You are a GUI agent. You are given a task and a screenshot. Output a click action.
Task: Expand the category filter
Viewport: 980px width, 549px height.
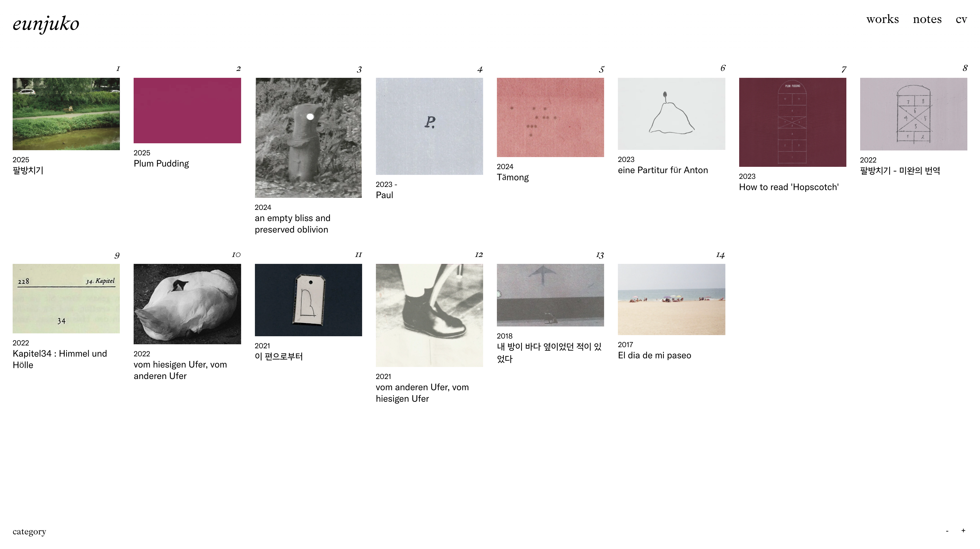point(29,531)
